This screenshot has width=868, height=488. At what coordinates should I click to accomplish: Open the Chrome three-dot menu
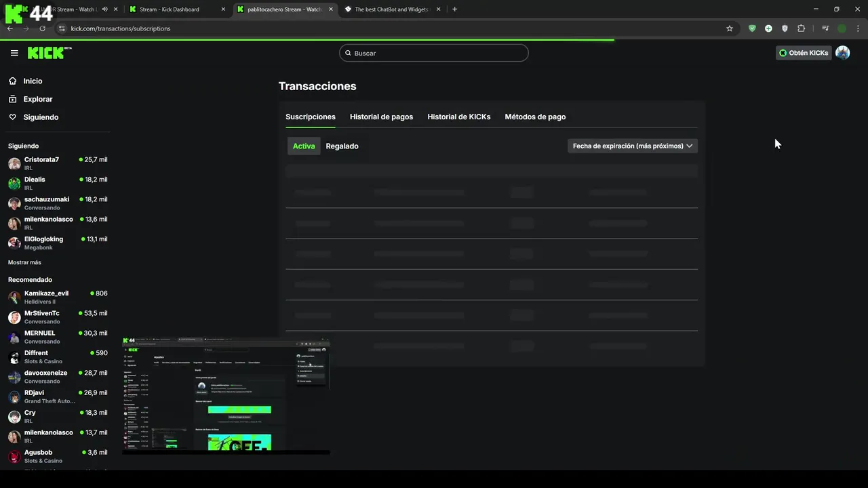click(x=858, y=28)
